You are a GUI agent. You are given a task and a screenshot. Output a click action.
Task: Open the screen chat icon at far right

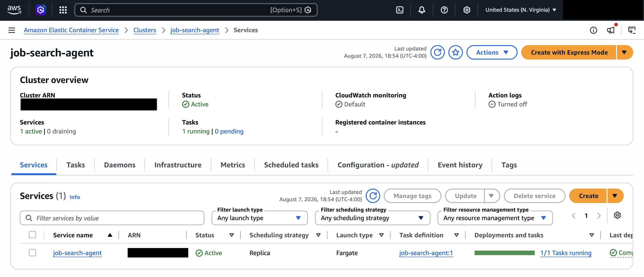[632, 30]
